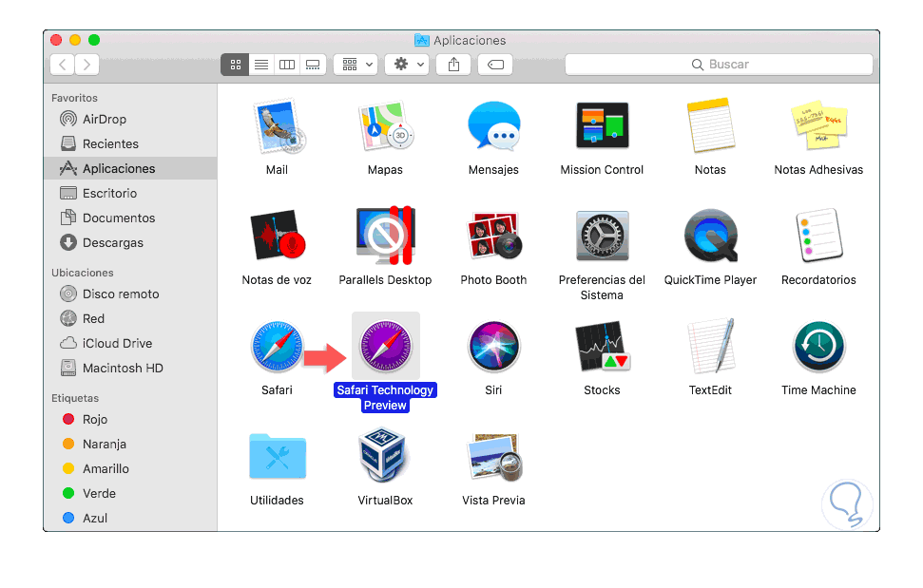Viewport: 923px width, 588px height.
Task: Select Recientes in the sidebar
Action: (x=130, y=143)
